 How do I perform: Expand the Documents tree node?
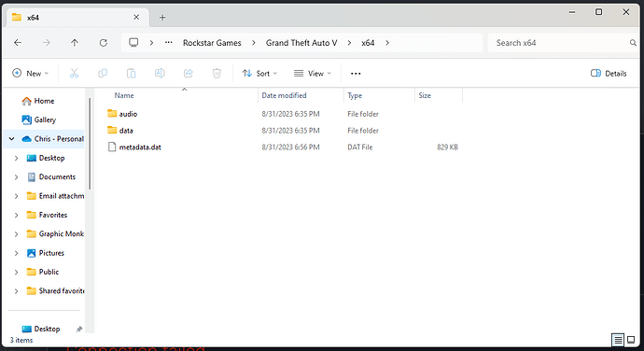[x=16, y=177]
